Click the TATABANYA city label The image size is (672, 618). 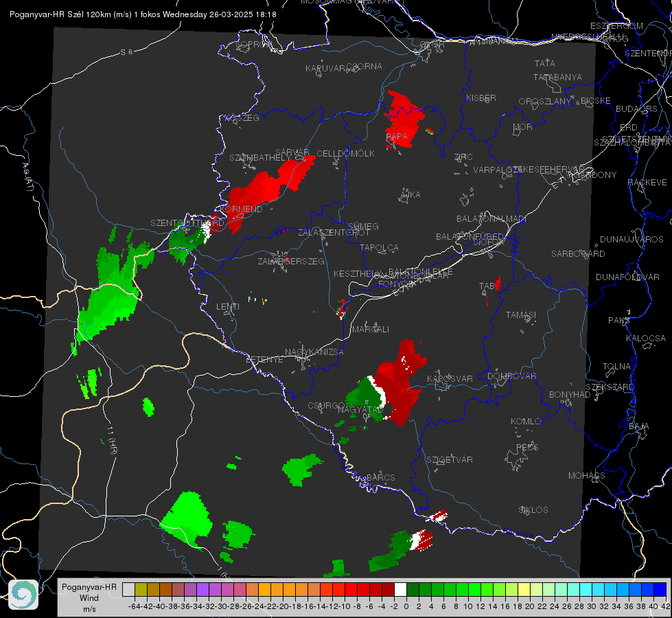(x=557, y=78)
